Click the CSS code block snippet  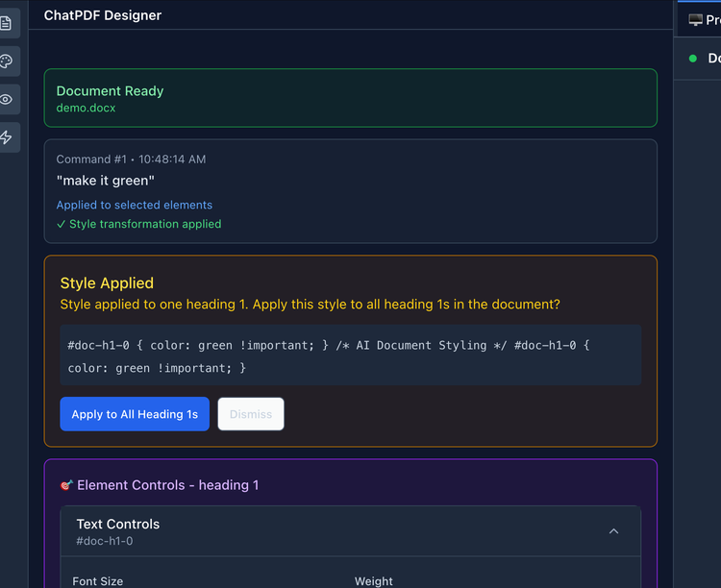coord(350,355)
